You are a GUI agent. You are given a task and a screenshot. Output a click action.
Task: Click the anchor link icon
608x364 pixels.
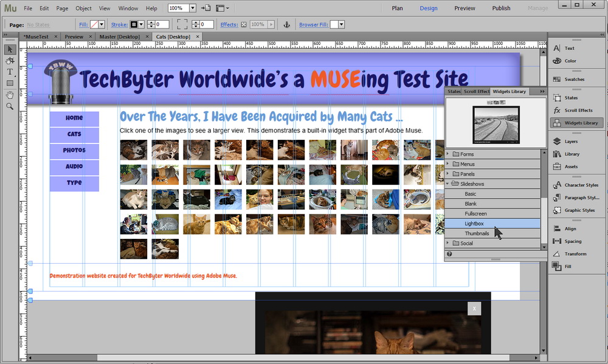(286, 24)
